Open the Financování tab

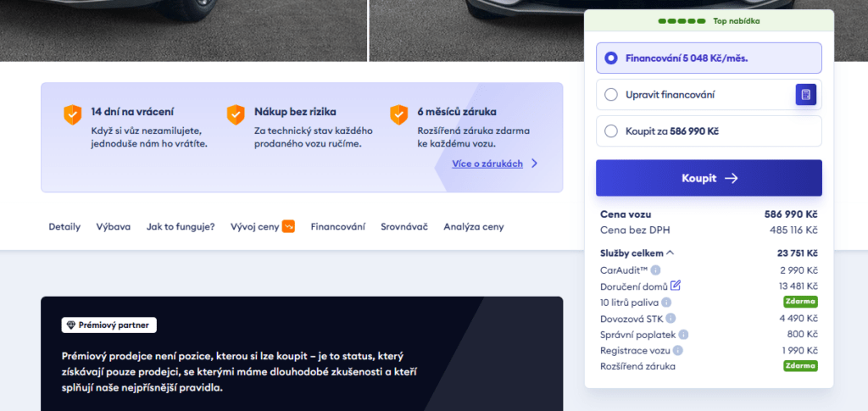[337, 227]
